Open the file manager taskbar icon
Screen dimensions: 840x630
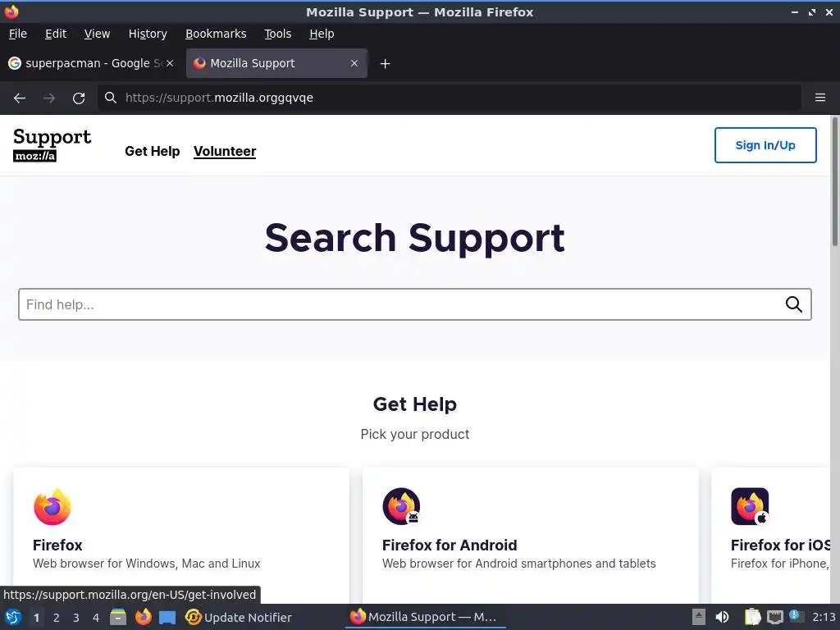[118, 617]
